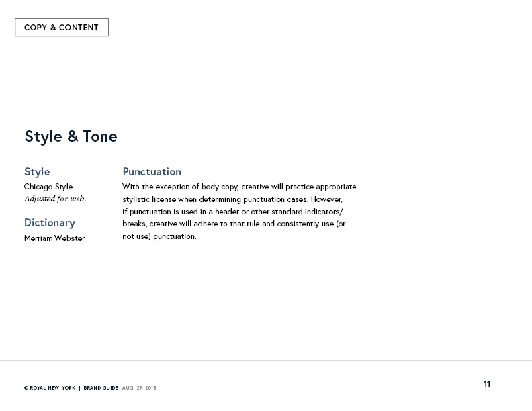
Task: Click the Dictionary subheading
Action: tap(50, 222)
